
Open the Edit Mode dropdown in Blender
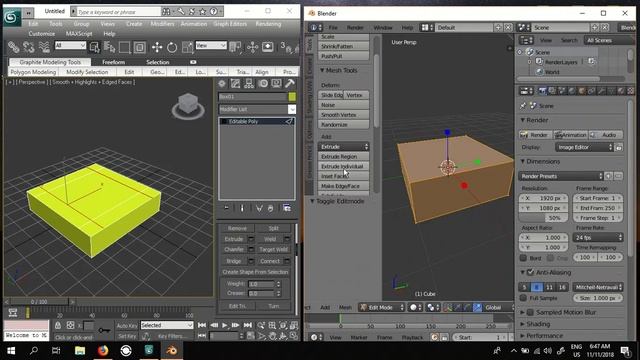382,307
